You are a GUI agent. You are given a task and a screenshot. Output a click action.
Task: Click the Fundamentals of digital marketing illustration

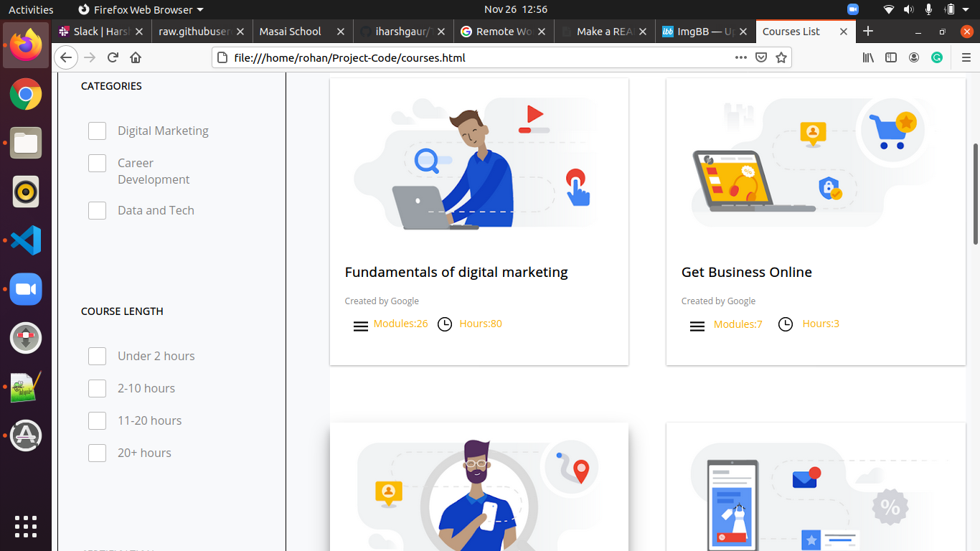tap(479, 164)
